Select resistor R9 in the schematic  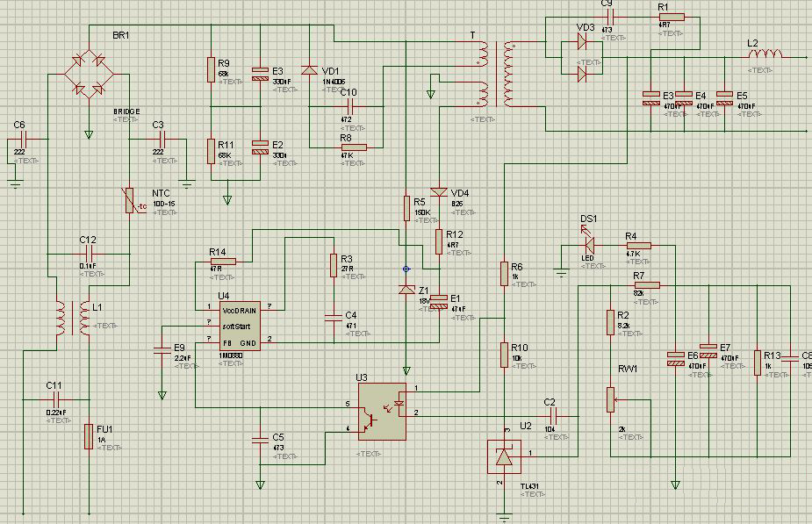pos(211,69)
